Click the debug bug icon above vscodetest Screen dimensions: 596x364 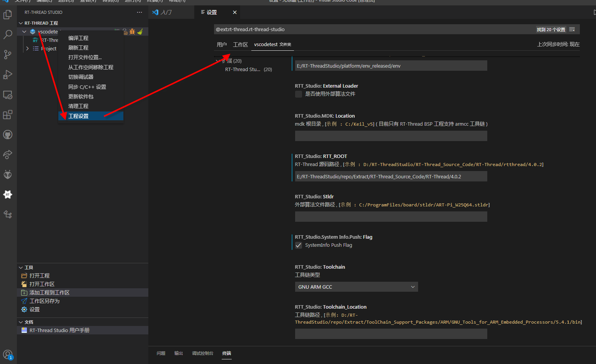tap(132, 32)
